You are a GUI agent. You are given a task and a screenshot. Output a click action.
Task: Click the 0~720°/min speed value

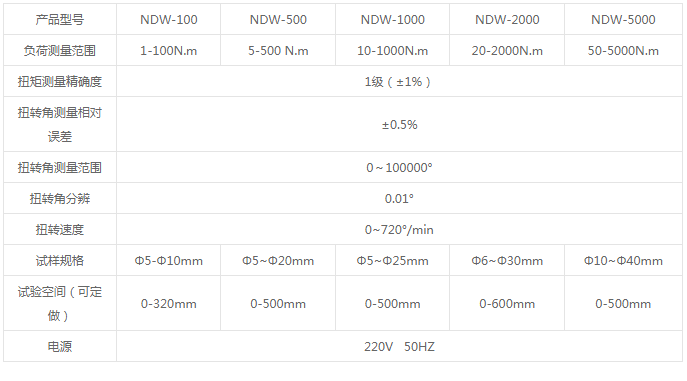(x=399, y=230)
